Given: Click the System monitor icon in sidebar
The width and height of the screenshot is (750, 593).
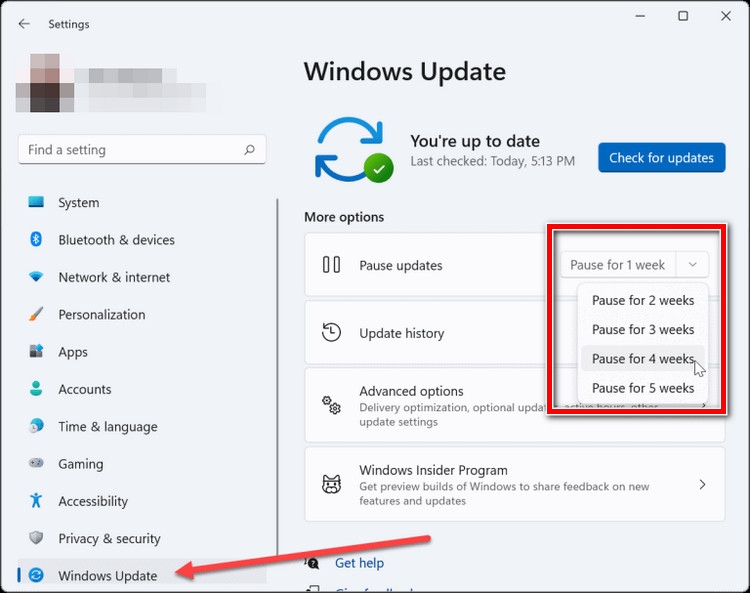Looking at the screenshot, I should pyautogui.click(x=36, y=202).
